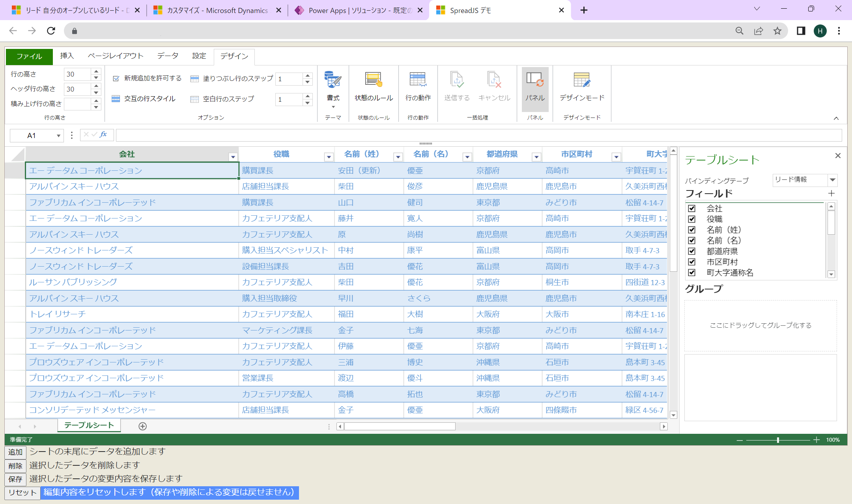This screenshot has width=852, height=504.
Task: Switch to the Power Apps browser tab
Action: click(x=359, y=10)
